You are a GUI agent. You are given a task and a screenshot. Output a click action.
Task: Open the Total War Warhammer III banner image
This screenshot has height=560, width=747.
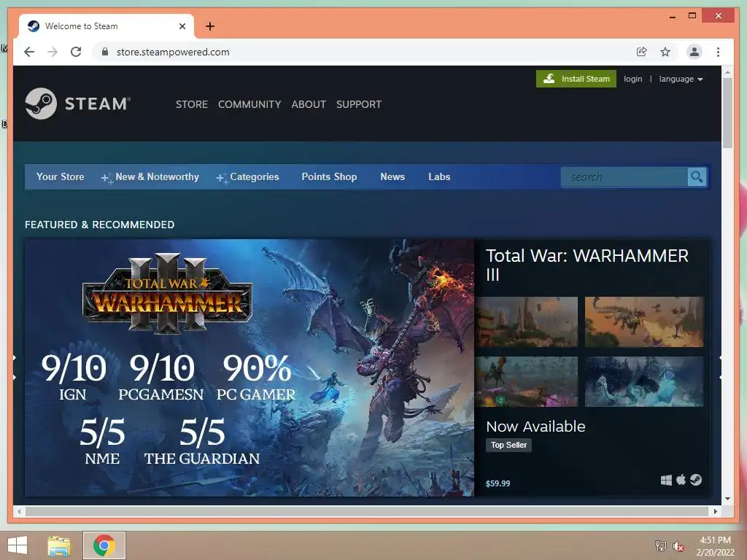(249, 367)
